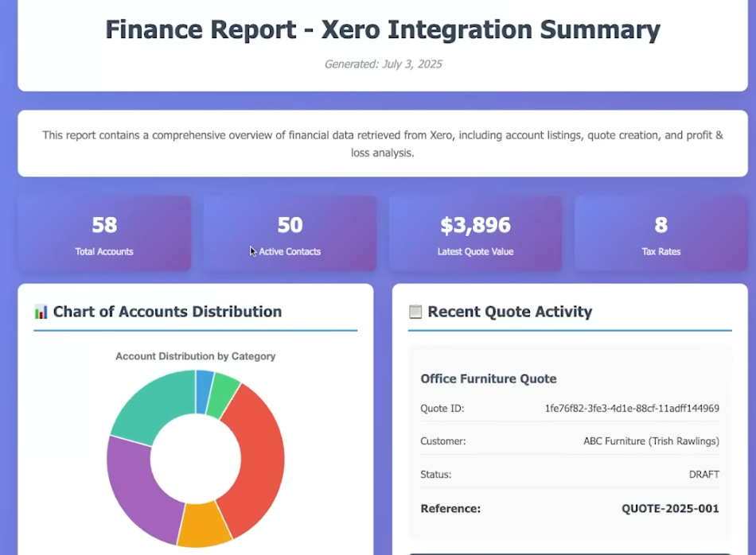This screenshot has width=756, height=555.
Task: Click the Quote ID value 1fe76f82-3fe3
Action: pyautogui.click(x=632, y=409)
